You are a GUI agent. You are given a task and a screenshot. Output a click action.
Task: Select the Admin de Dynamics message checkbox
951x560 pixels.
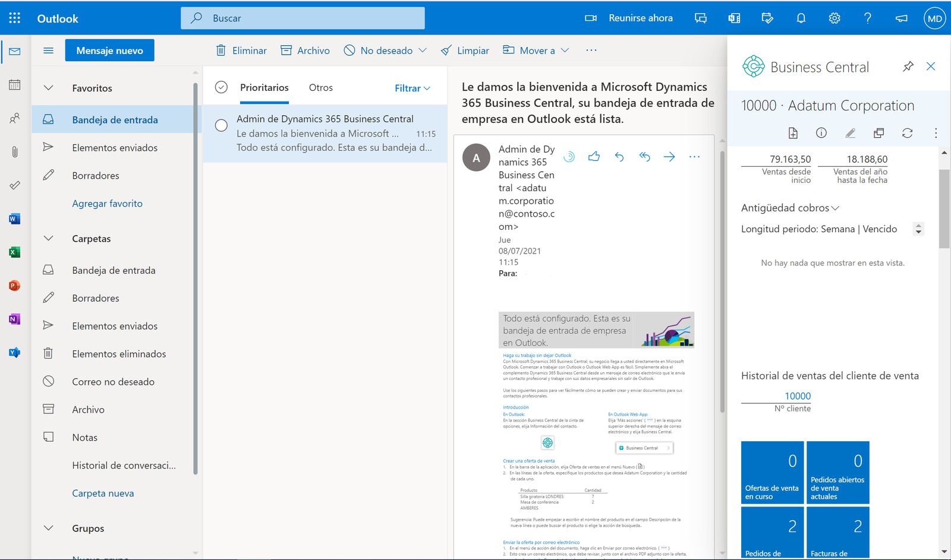(221, 125)
